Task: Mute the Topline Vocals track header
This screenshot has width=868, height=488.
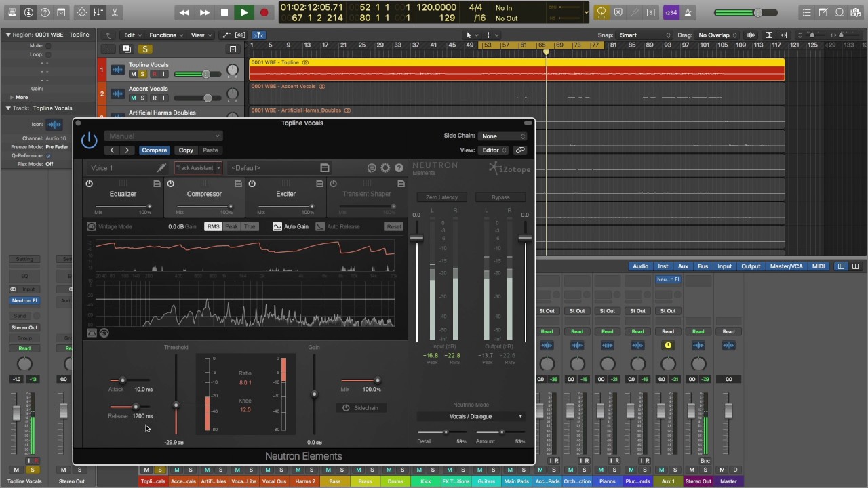Action: click(134, 74)
